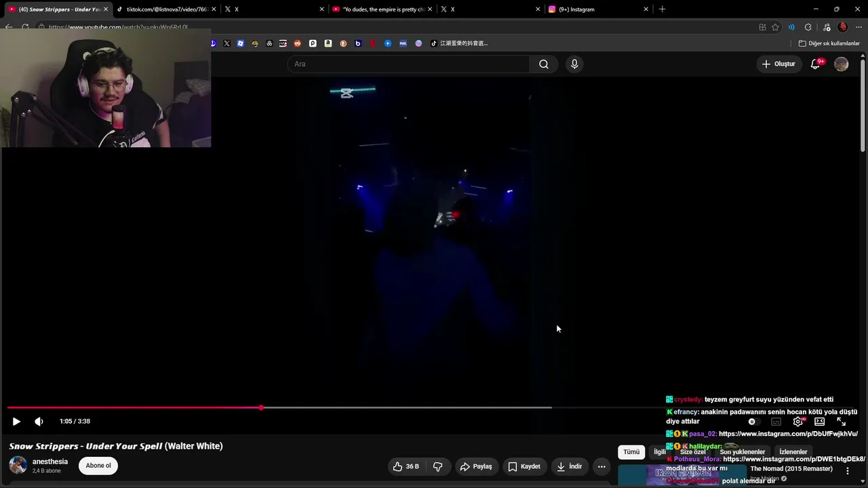Image resolution: width=868 pixels, height=488 pixels.
Task: Play the Under Your Spell video
Action: (x=16, y=422)
